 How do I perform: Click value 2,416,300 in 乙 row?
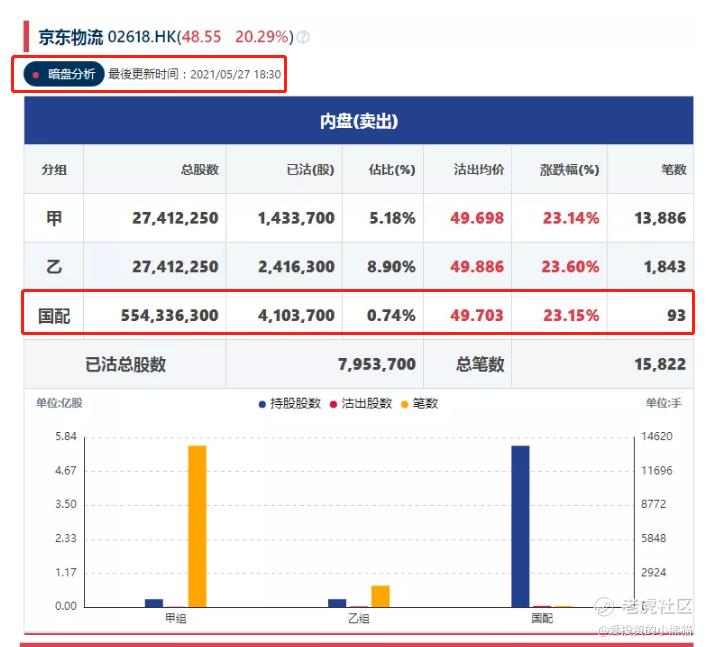click(x=296, y=267)
